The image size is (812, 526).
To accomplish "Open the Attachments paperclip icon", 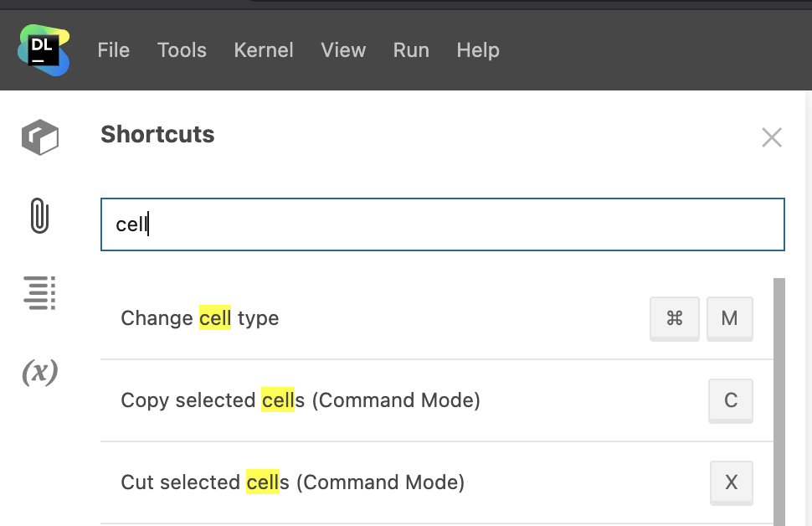I will [x=39, y=215].
